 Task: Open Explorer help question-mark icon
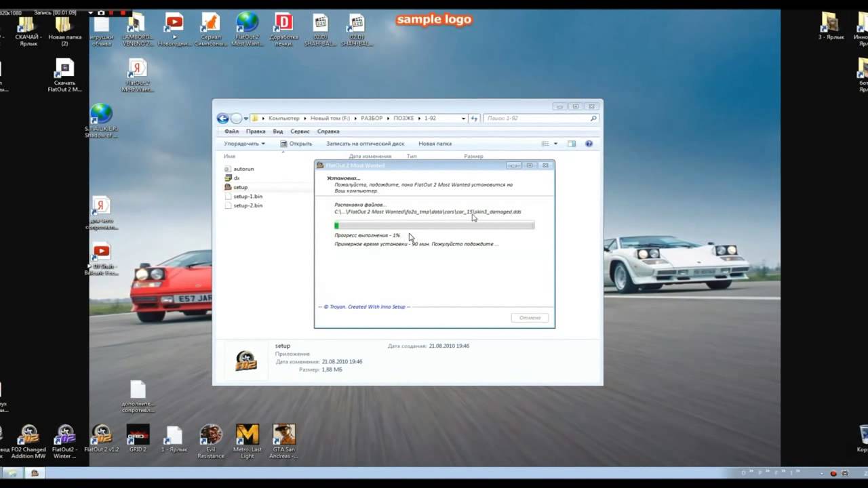coord(589,144)
